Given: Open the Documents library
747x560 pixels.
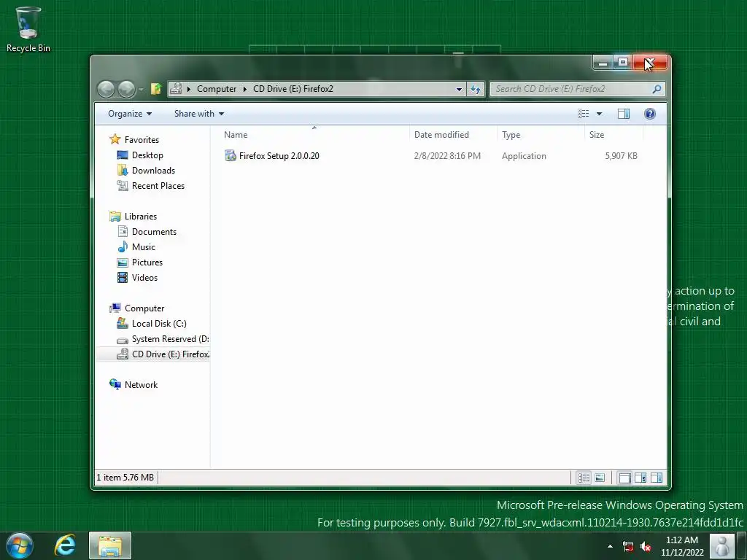Looking at the screenshot, I should click(x=154, y=231).
